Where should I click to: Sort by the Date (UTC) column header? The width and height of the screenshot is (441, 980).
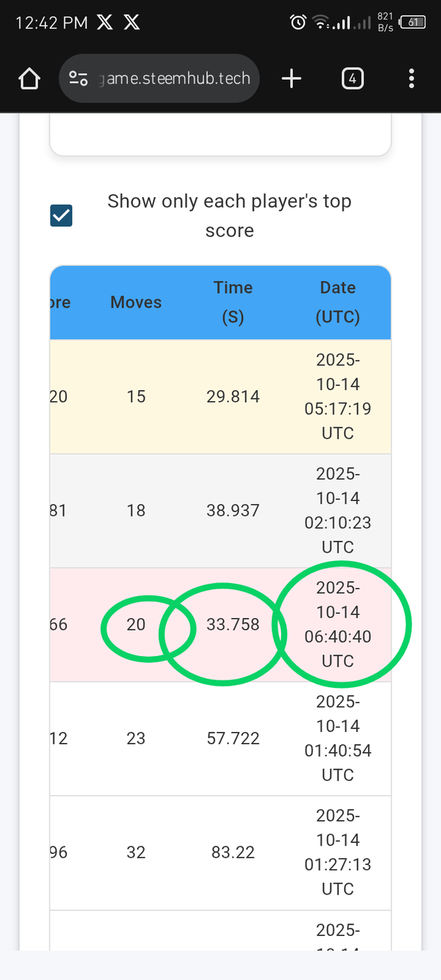338,303
